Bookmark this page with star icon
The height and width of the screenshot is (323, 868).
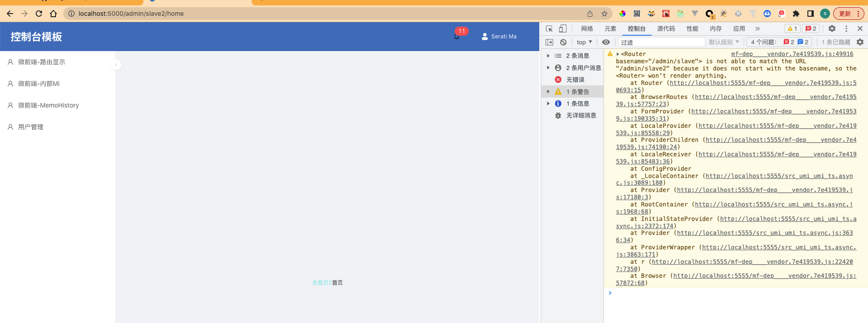pyautogui.click(x=604, y=14)
